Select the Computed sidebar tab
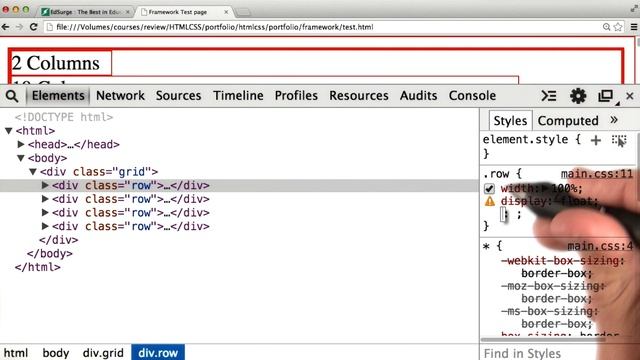Image resolution: width=640 pixels, height=360 pixels. (x=568, y=121)
